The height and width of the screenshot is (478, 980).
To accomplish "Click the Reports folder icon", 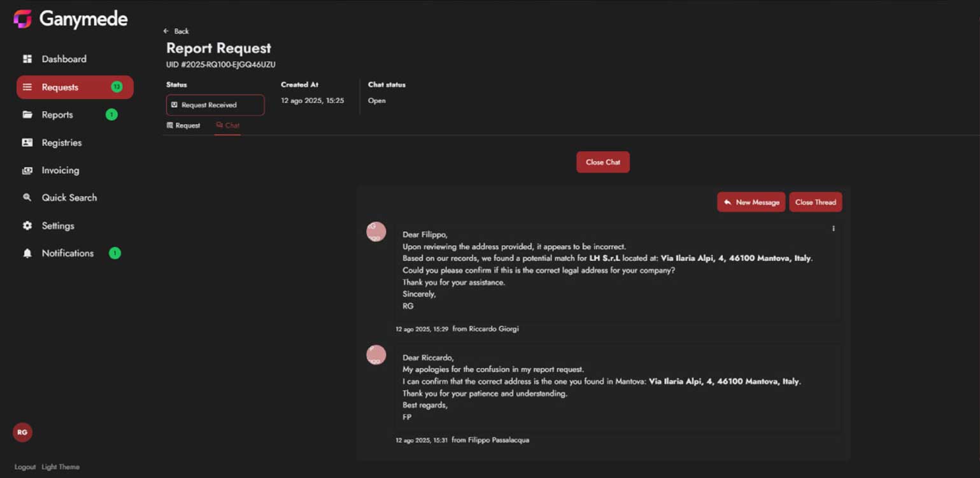I will (x=27, y=115).
